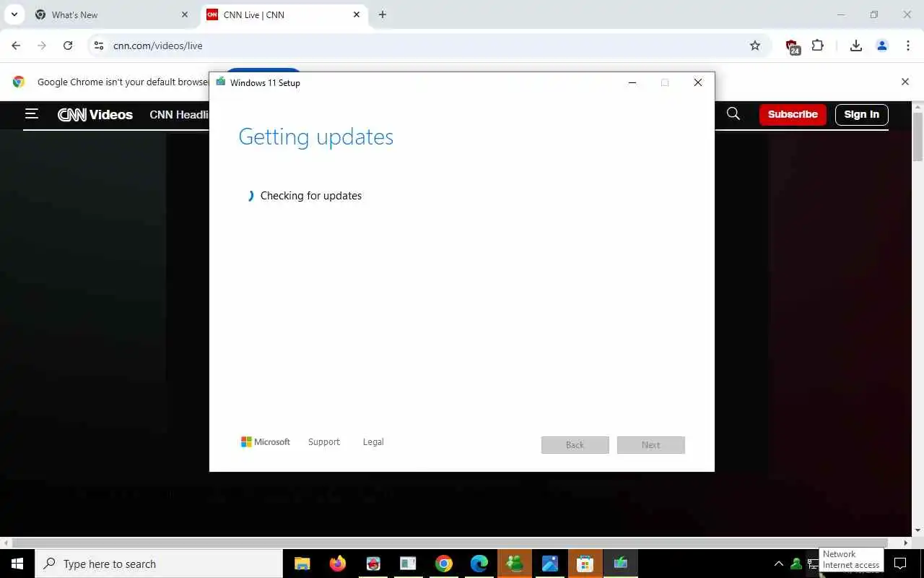Viewport: 924px width, 578px height.
Task: Open the Windows Start menu
Action: point(17,564)
